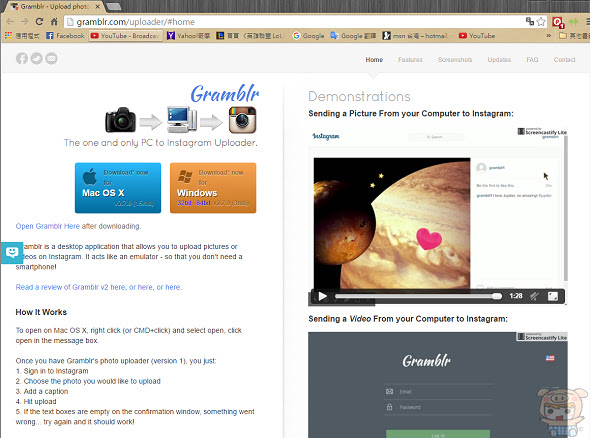590x438 pixels.
Task: Open the Chrome hamburger menu
Action: 587,22
